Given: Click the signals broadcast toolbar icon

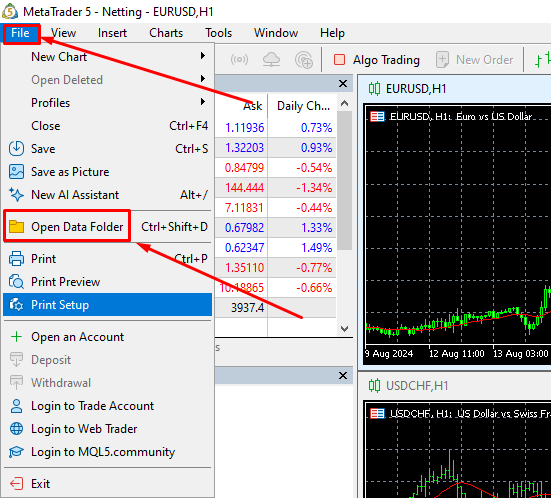Looking at the screenshot, I should coord(239,60).
